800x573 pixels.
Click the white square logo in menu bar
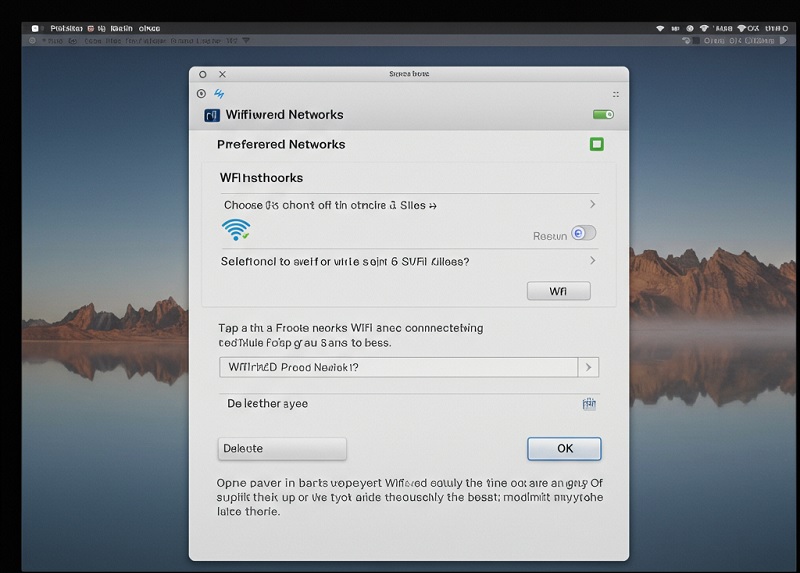pyautogui.click(x=35, y=29)
